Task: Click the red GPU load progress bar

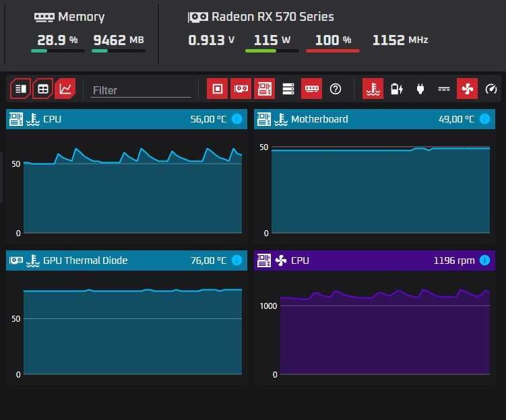Action: 333,51
